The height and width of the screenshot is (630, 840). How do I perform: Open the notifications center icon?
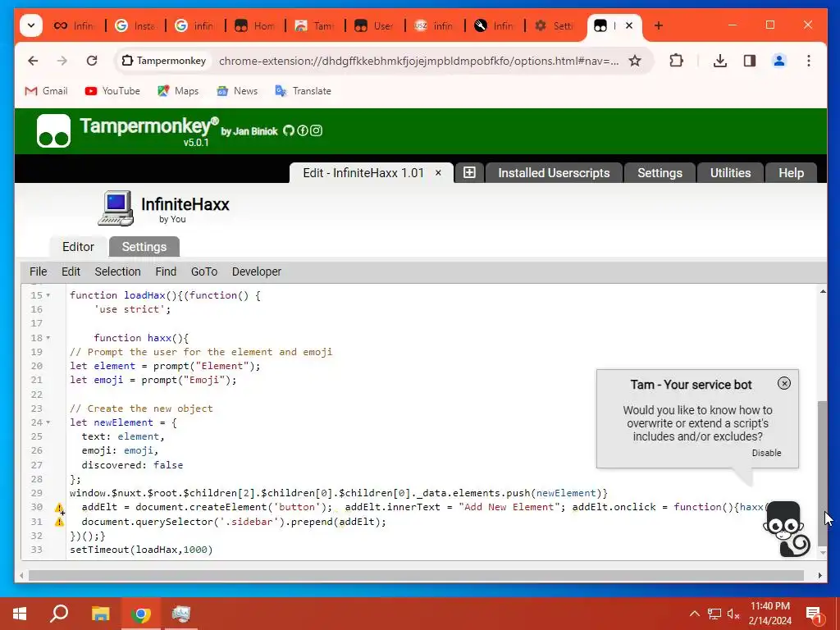click(815, 614)
